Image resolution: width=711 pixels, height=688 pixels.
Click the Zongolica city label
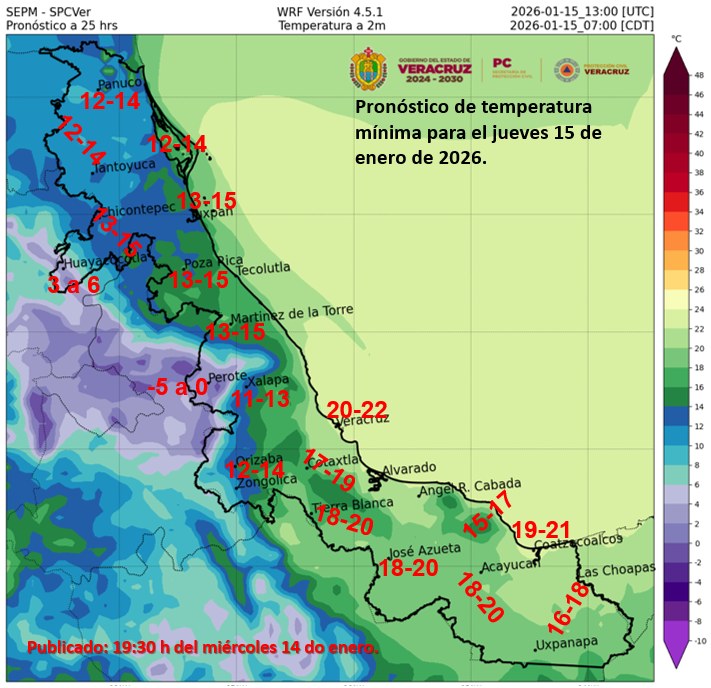[268, 481]
